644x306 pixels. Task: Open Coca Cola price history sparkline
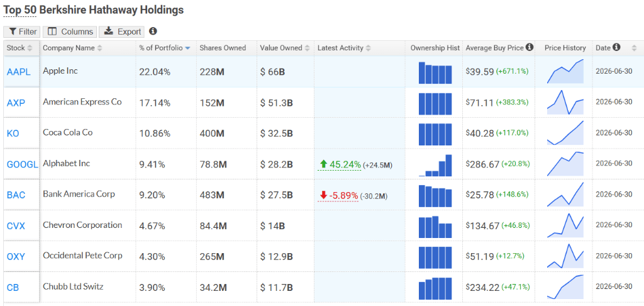click(565, 133)
